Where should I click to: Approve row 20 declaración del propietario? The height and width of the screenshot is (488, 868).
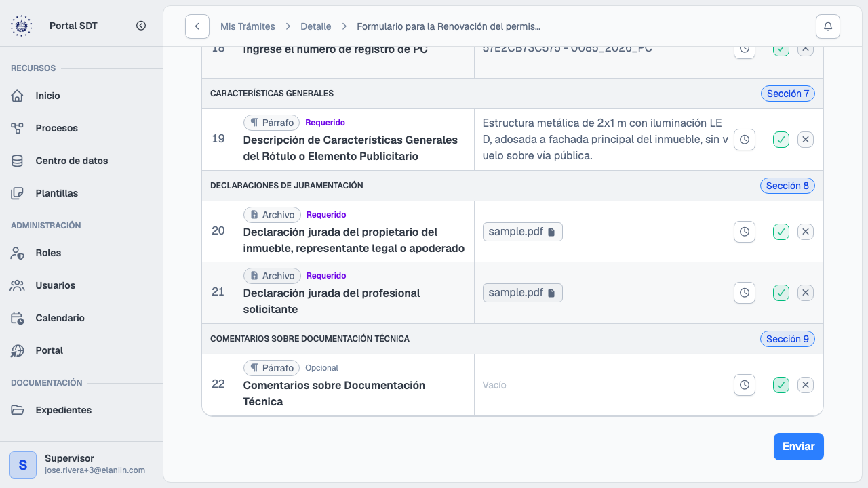click(x=781, y=232)
